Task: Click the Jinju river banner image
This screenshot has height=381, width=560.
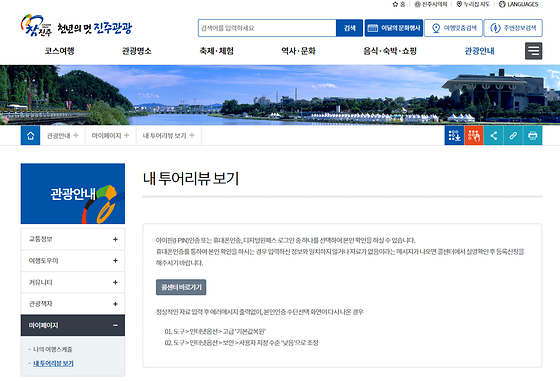Action: pyautogui.click(x=280, y=95)
